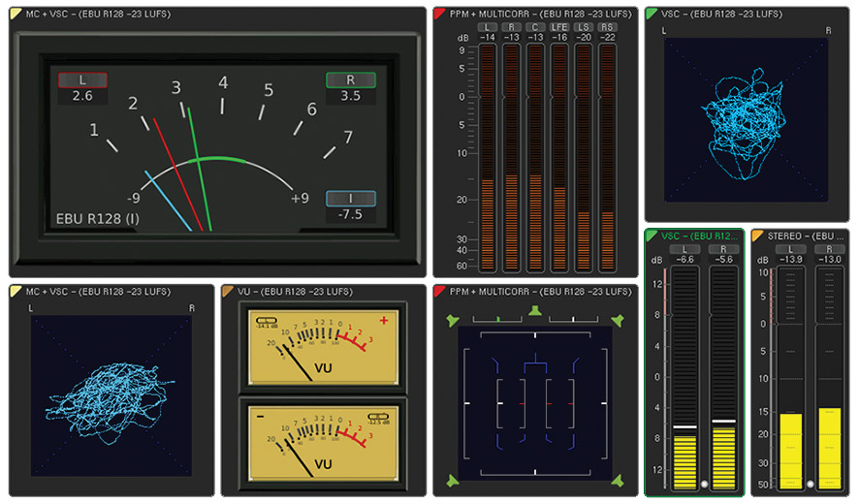Select the blue I loudness readout box
This screenshot has width=859, height=504.
pos(350,199)
